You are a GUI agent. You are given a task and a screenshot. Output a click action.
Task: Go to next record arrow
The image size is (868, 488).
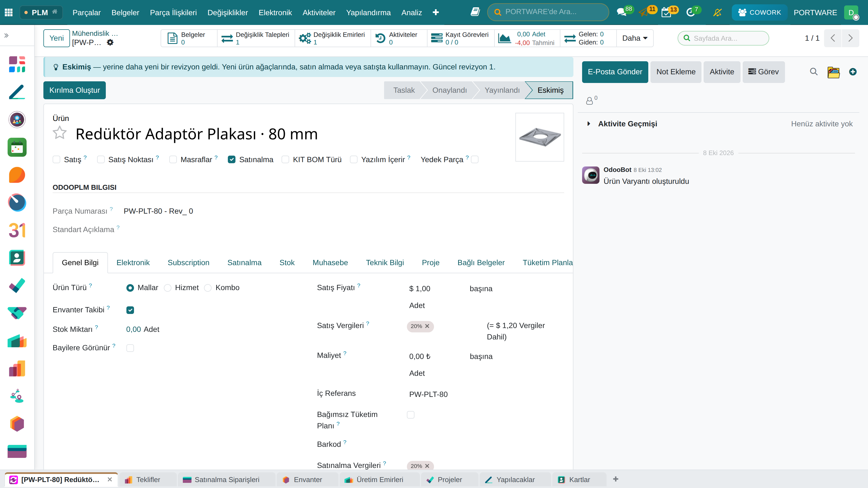(850, 38)
